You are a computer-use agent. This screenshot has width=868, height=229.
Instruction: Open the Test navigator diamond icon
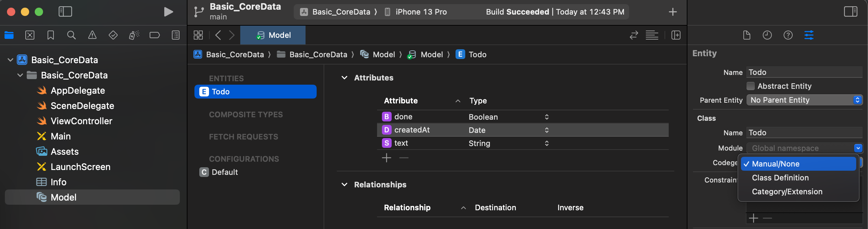113,35
